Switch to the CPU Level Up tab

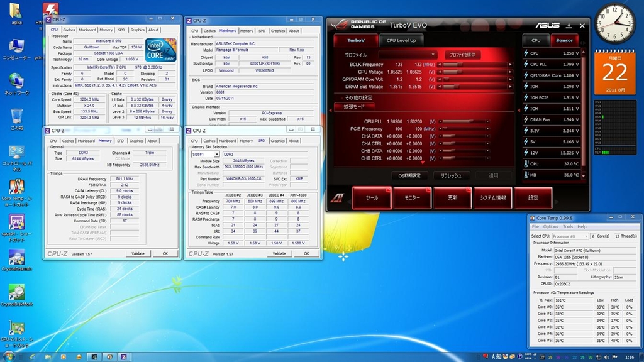tap(401, 41)
